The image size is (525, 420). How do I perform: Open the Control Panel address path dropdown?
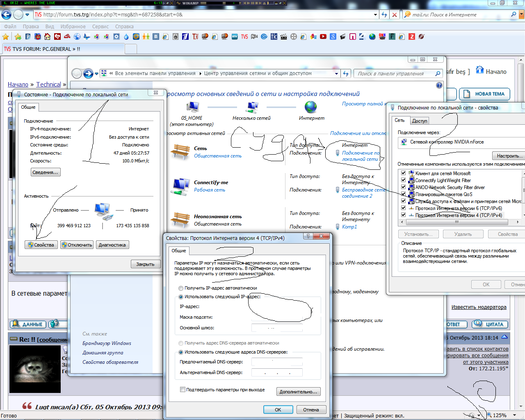click(336, 74)
